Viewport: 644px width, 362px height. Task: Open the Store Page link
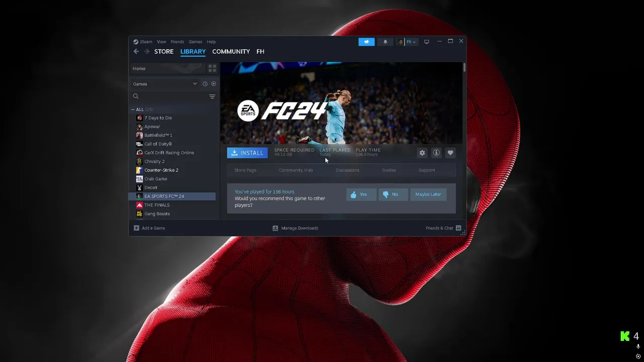[x=246, y=170]
